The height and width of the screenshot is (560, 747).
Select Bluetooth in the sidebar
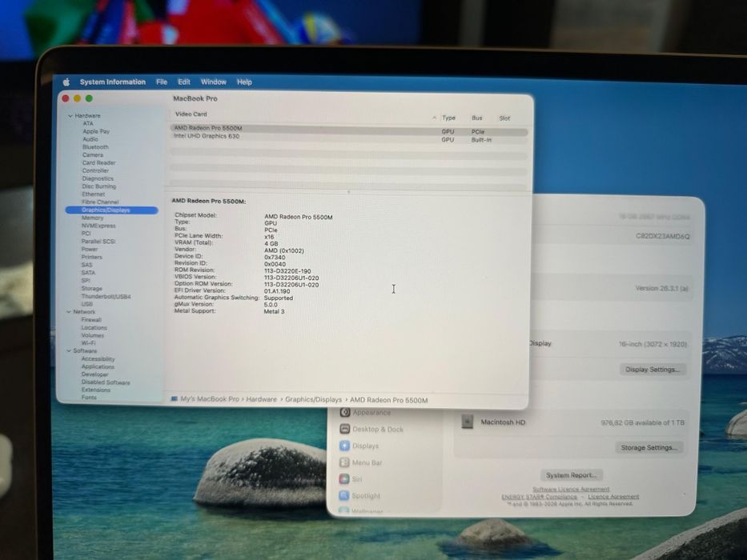pyautogui.click(x=95, y=147)
